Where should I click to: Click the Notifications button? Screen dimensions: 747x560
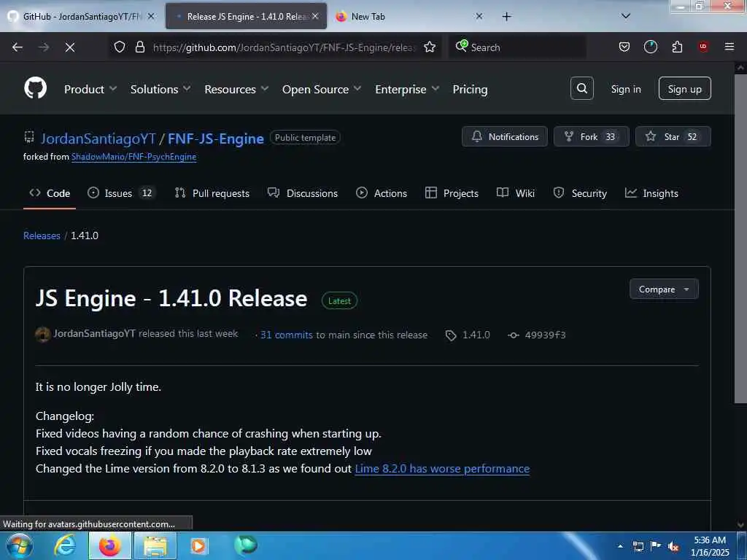coord(505,136)
